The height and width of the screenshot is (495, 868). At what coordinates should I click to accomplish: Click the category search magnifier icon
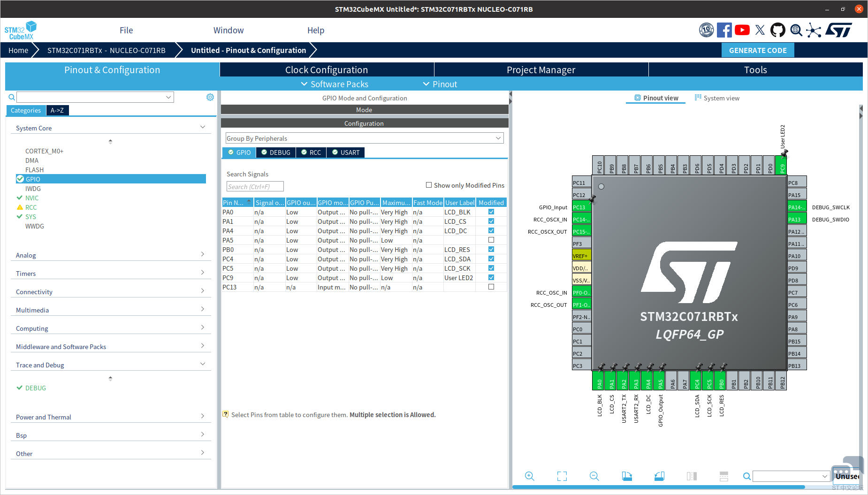click(12, 97)
